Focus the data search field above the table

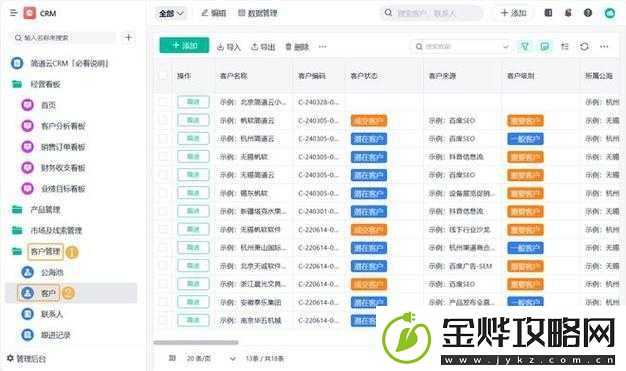click(461, 47)
